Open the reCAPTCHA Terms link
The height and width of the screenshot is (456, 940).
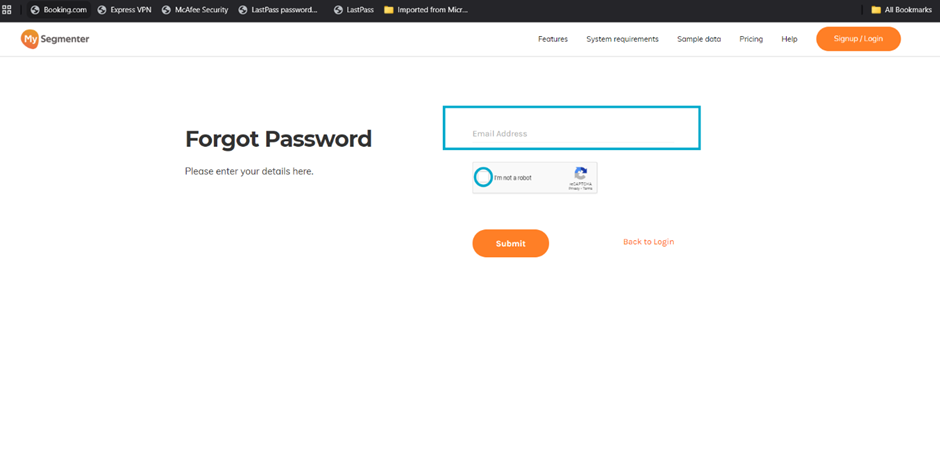point(588,188)
